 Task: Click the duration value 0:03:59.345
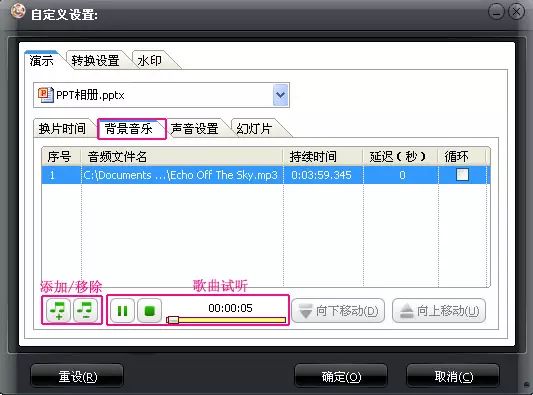click(321, 175)
